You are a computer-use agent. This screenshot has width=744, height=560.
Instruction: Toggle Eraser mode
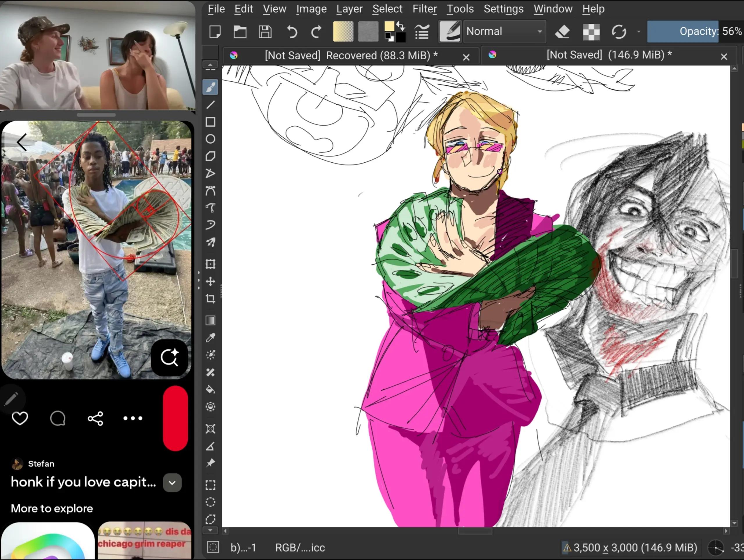tap(562, 32)
